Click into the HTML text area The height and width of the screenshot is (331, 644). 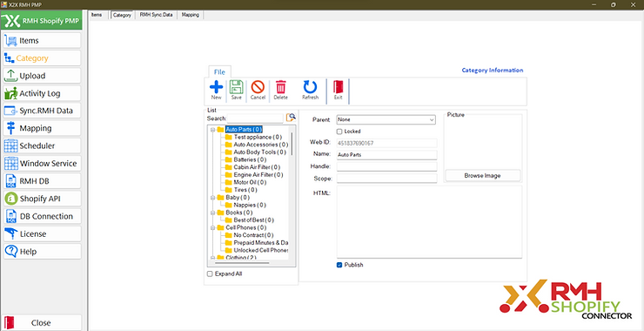(x=429, y=222)
